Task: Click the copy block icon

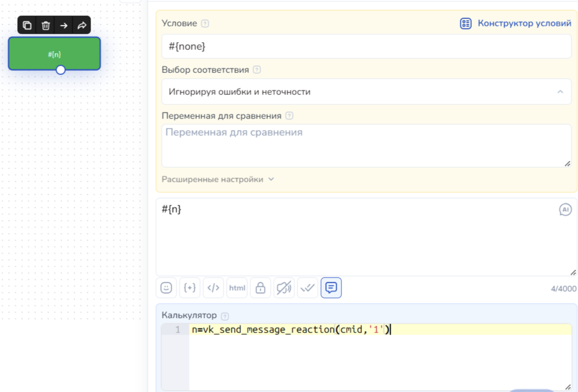Action: pos(27,25)
